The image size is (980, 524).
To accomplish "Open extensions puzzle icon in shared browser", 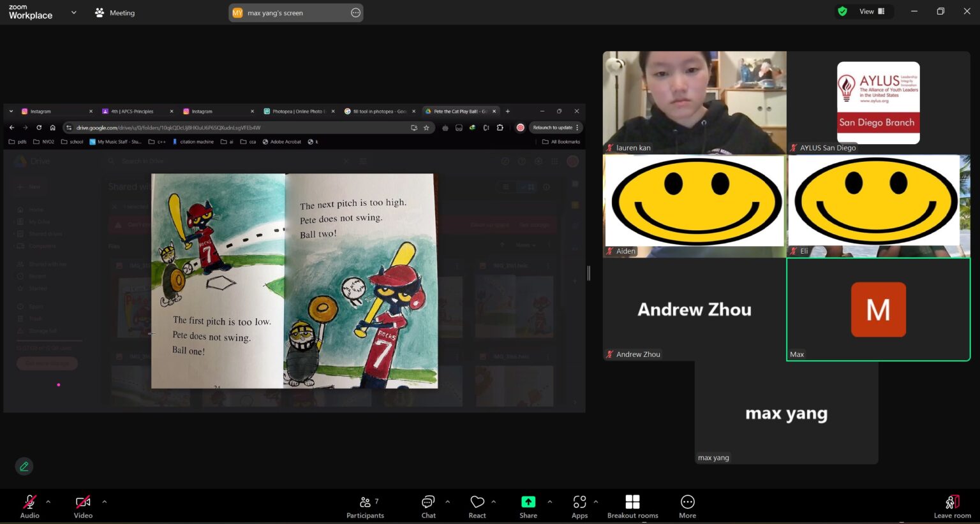I will (x=500, y=127).
